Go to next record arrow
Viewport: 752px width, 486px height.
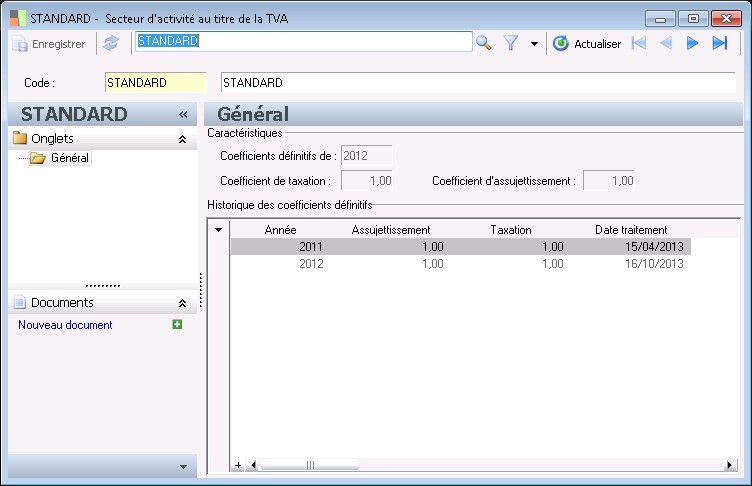(x=692, y=43)
